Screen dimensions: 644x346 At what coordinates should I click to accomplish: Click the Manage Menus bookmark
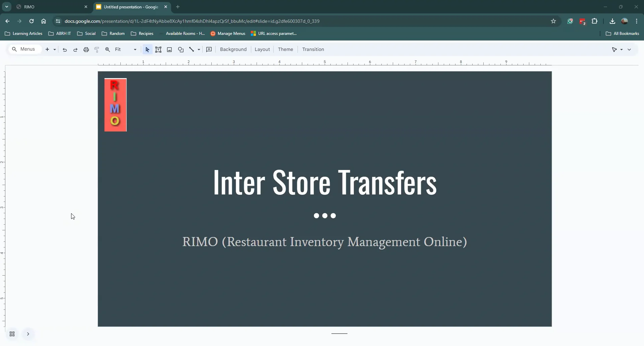[x=231, y=34]
